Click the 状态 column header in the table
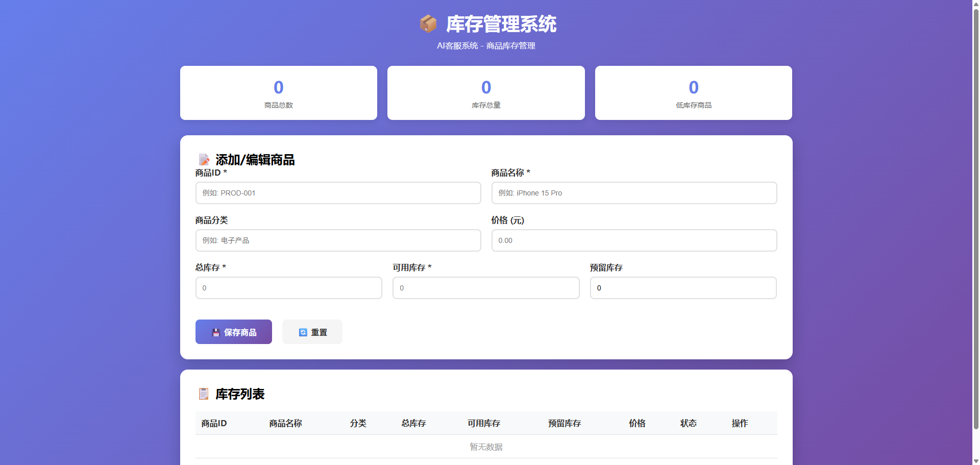Viewport: 980px width, 465px height. (689, 423)
